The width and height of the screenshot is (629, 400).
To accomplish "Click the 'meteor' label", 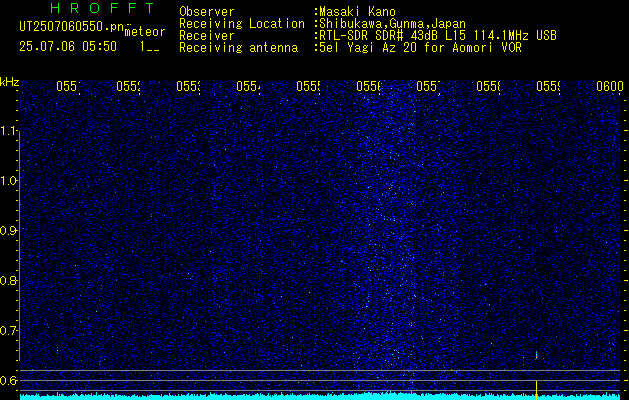I will click(x=145, y=32).
